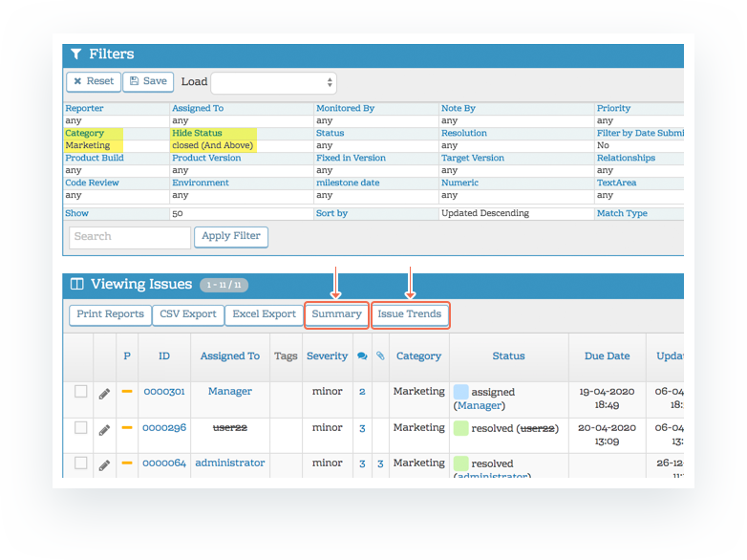Tick the checkbox for issue 0000301
Image resolution: width=747 pixels, height=560 pixels.
click(x=81, y=391)
